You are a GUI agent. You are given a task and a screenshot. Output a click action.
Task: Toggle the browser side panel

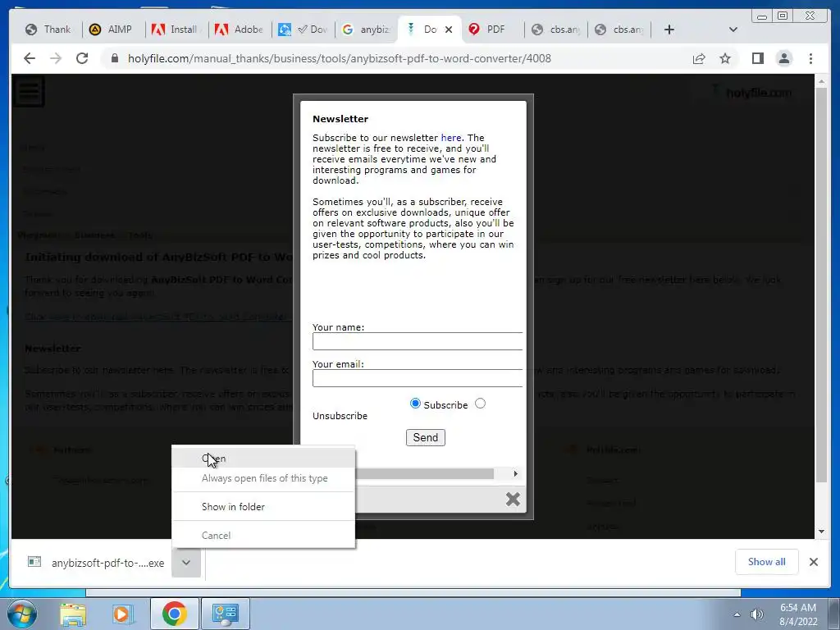(x=757, y=58)
